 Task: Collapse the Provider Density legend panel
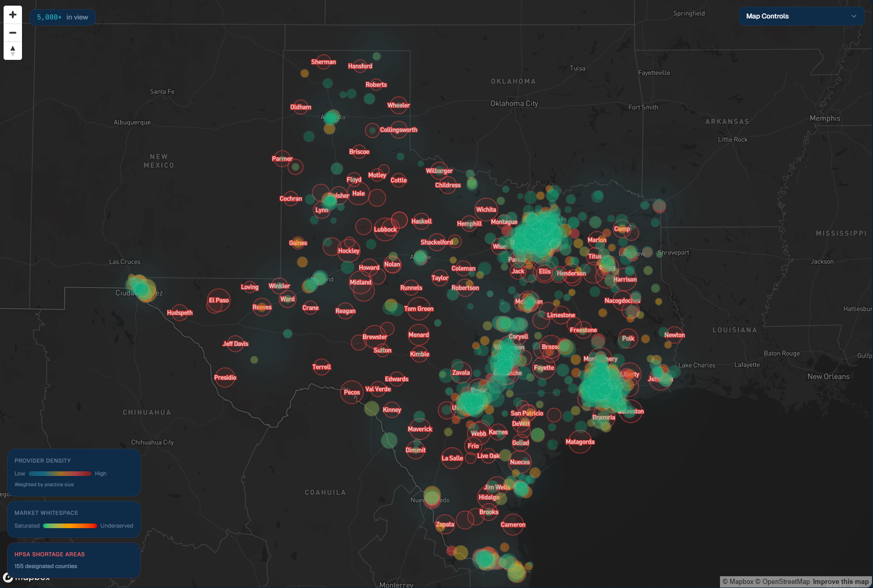(74, 461)
